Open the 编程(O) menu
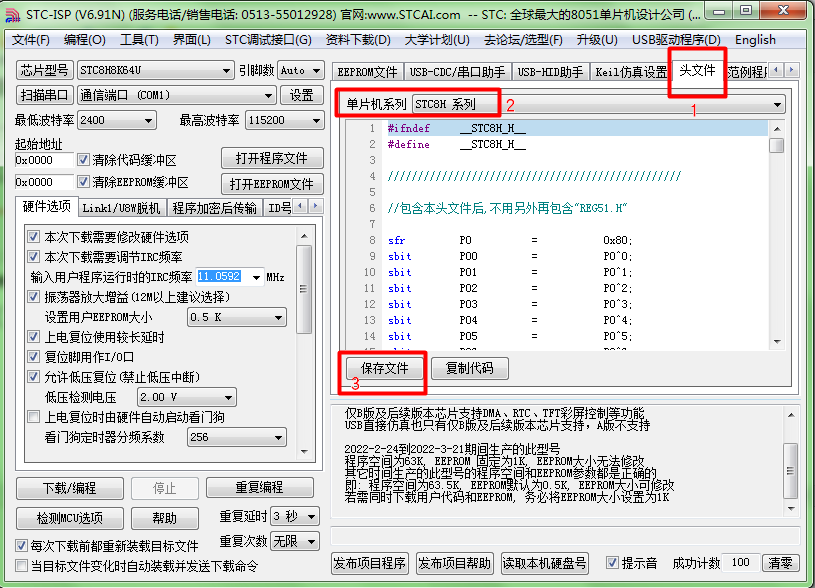This screenshot has height=588, width=815. [85, 40]
